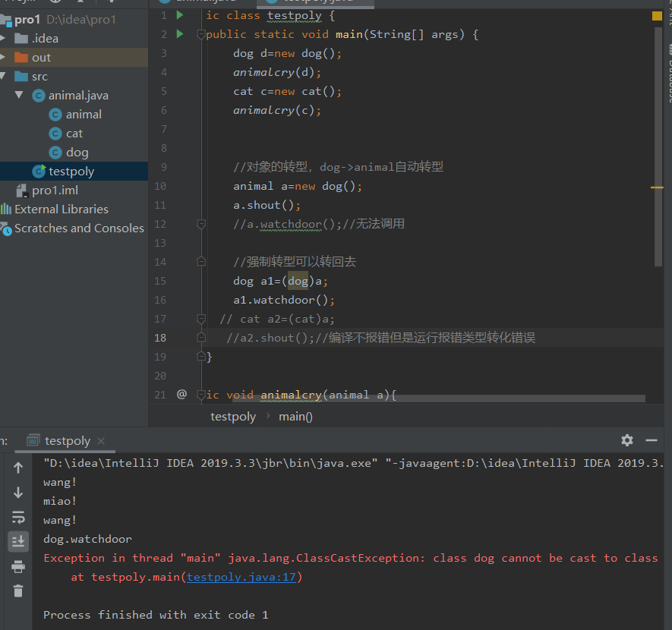
Task: Click the testpoly runnable class icon
Action: (x=39, y=171)
